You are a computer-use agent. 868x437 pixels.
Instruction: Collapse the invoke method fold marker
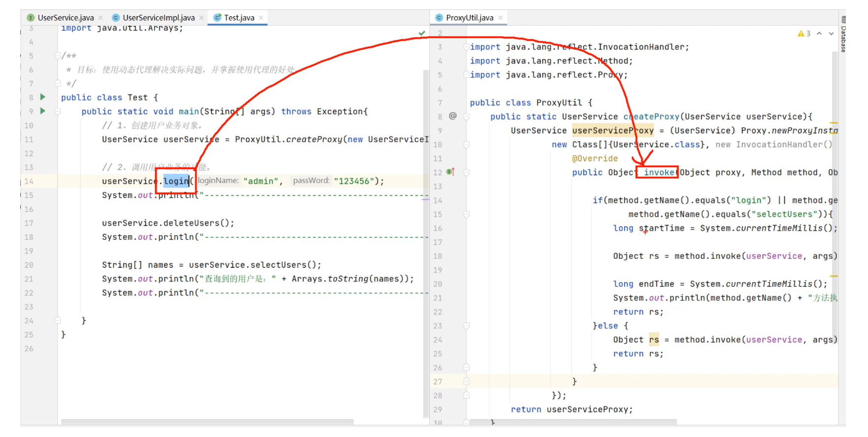point(466,172)
